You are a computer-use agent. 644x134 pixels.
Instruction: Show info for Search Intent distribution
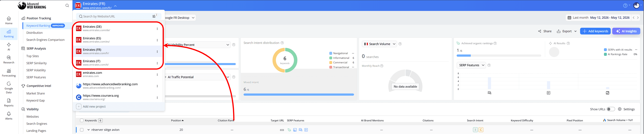pos(282,43)
